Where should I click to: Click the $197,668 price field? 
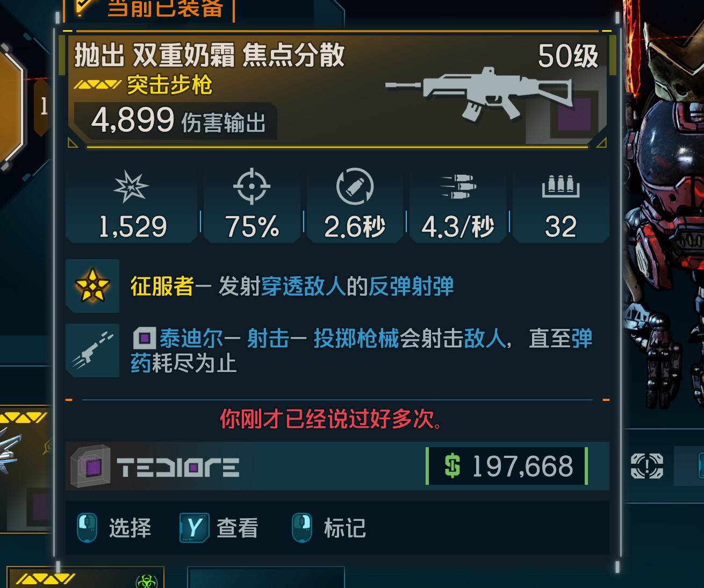[507, 466]
